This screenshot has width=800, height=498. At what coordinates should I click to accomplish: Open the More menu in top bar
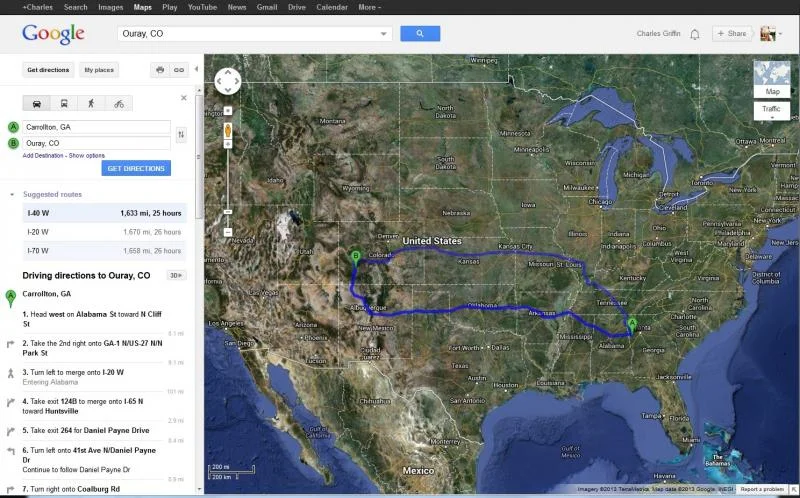coord(370,7)
